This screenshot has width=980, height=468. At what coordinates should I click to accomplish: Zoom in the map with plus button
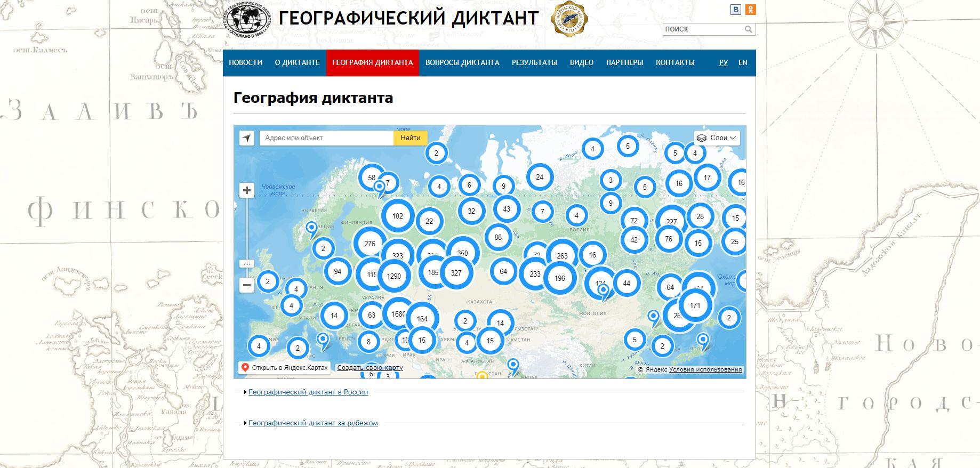click(x=246, y=190)
